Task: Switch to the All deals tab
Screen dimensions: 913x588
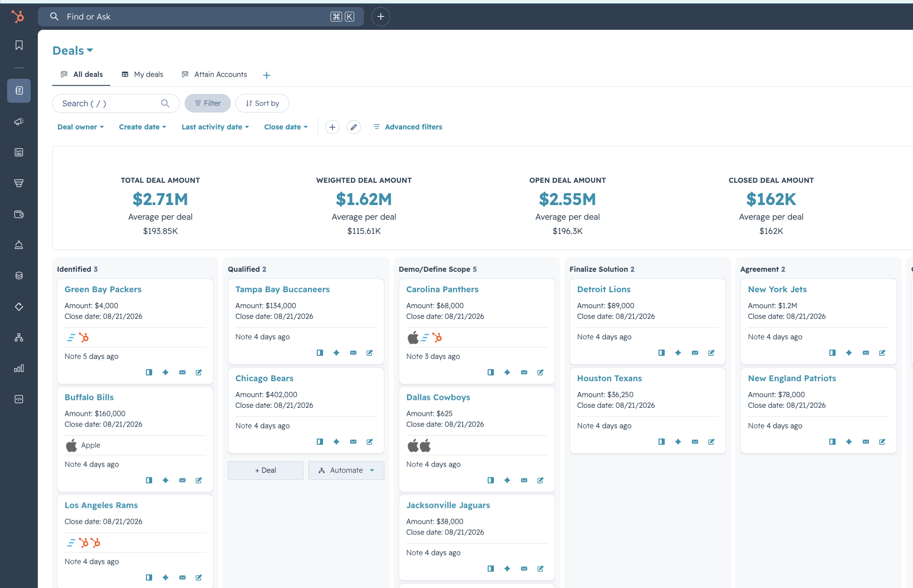Action: tap(81, 75)
